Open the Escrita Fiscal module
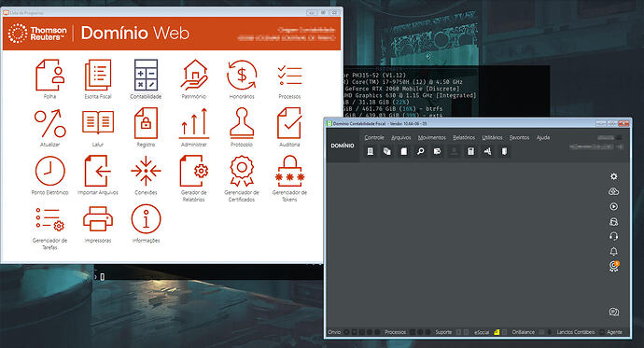The width and height of the screenshot is (644, 348). 98,75
